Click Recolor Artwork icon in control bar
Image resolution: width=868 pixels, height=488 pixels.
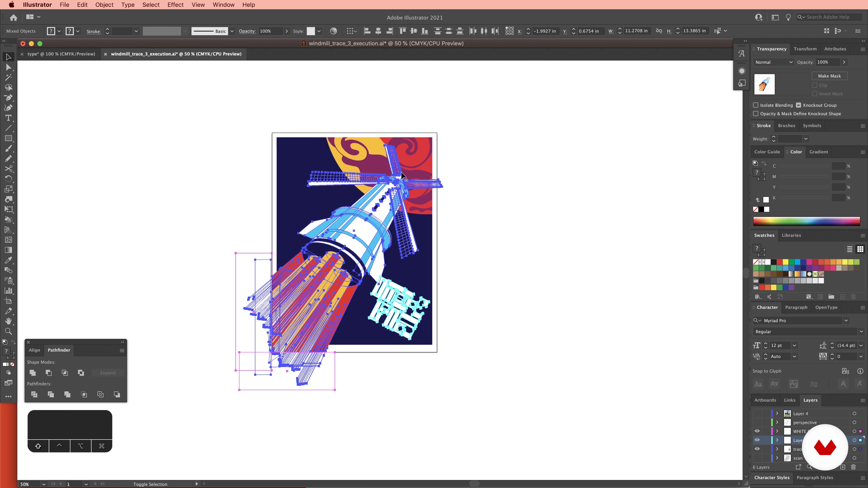(333, 31)
